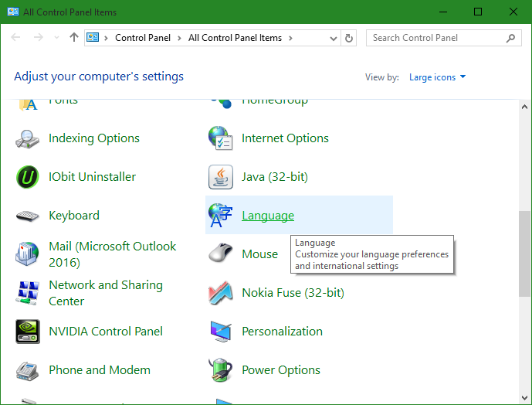Go up one level arrow

(74, 37)
